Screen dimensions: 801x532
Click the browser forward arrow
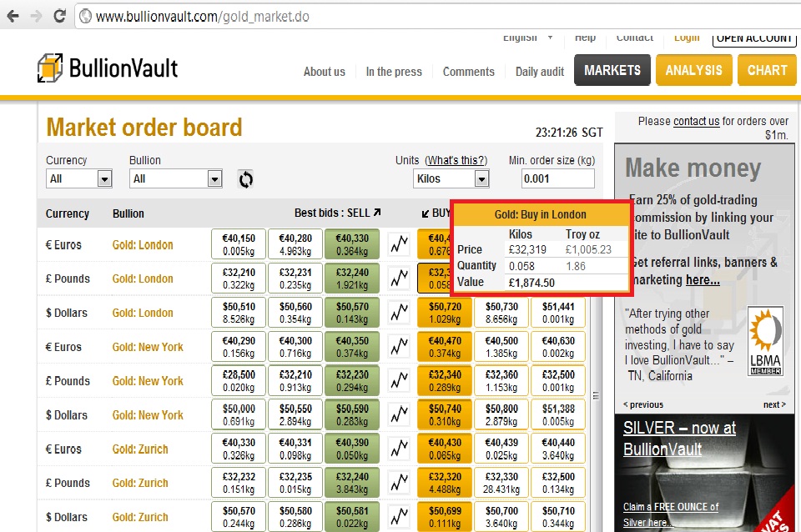(x=36, y=17)
